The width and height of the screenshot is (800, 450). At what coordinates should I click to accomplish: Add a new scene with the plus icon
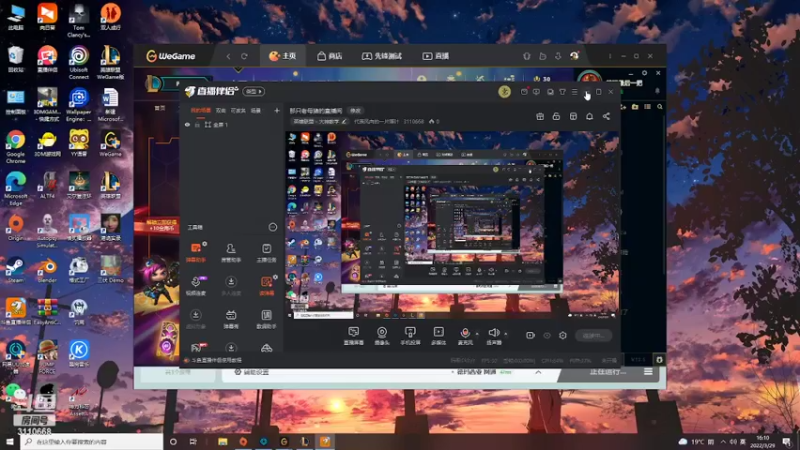tap(277, 110)
